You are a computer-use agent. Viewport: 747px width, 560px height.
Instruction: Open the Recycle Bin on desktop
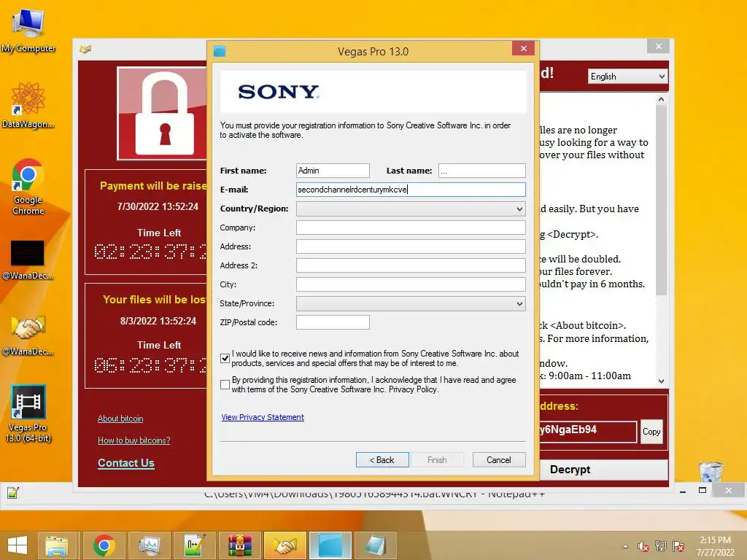click(x=711, y=472)
